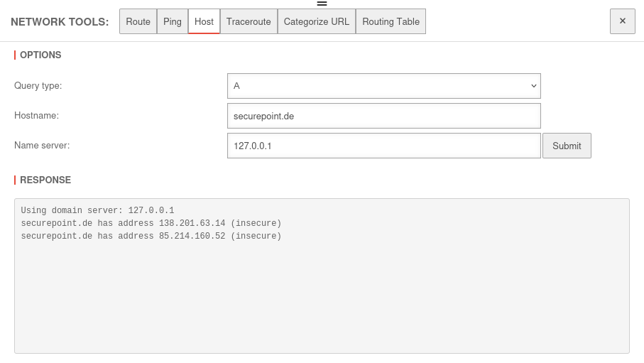The height and width of the screenshot is (363, 644).
Task: Expand the Query type dropdown
Action: [x=383, y=86]
